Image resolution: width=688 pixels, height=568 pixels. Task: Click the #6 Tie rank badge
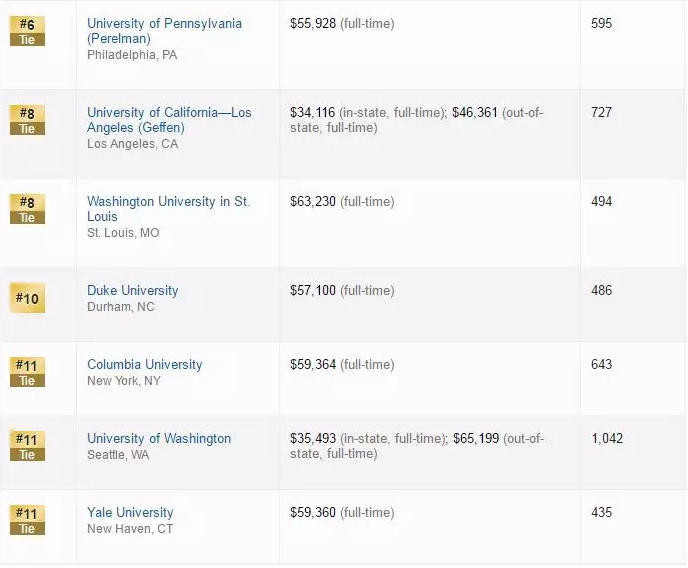(27, 31)
